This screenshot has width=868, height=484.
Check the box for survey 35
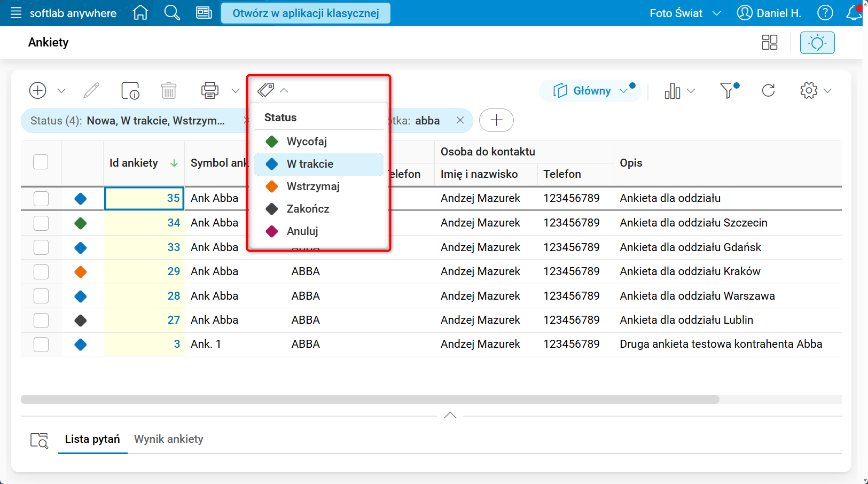[x=41, y=199]
